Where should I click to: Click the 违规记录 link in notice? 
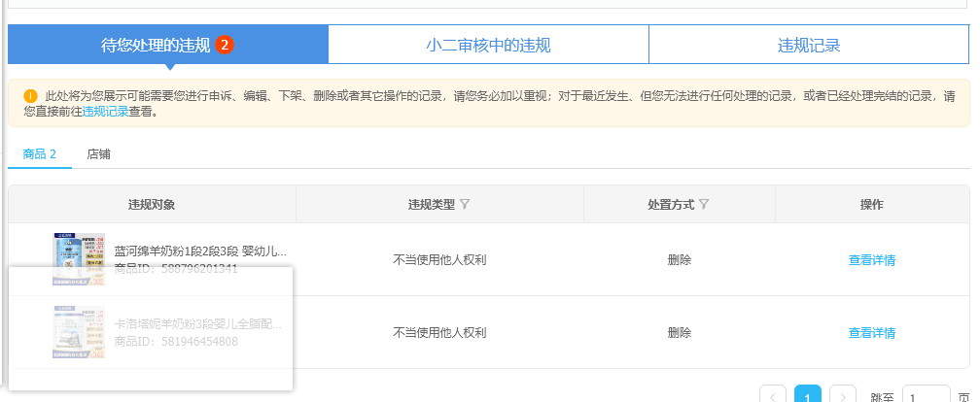tap(106, 112)
